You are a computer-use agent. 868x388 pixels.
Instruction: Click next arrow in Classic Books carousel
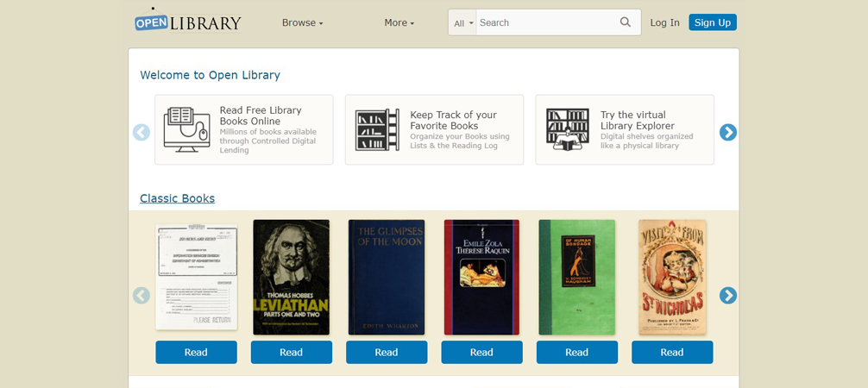[728, 296]
